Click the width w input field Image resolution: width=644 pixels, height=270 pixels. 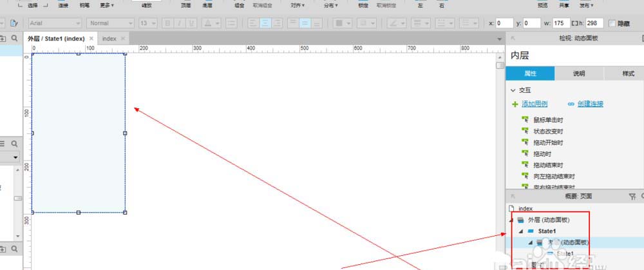[x=562, y=23]
